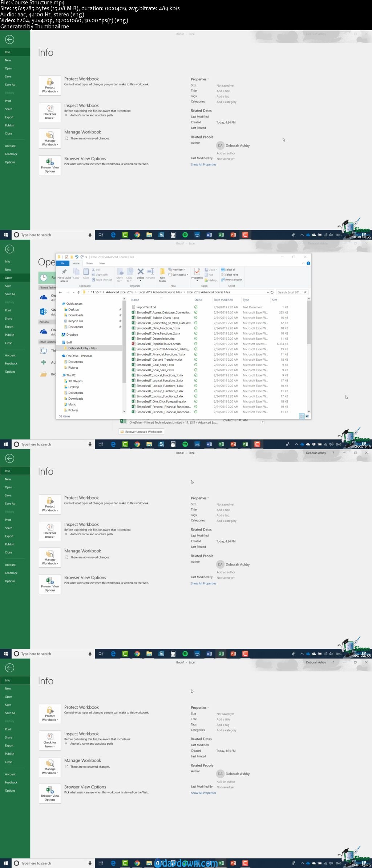The image size is (372, 868).
Task: Click Add a category in the 00:00:55 frame
Action: [x=226, y=102]
